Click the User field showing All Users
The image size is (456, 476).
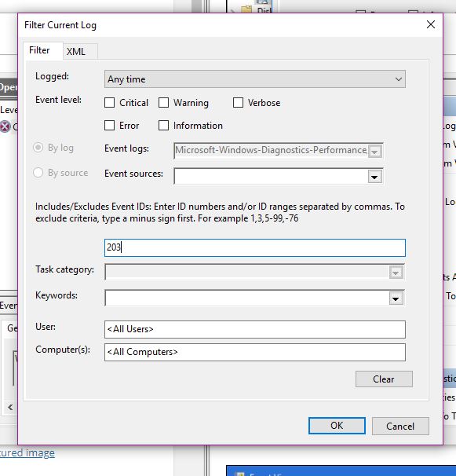pyautogui.click(x=255, y=329)
